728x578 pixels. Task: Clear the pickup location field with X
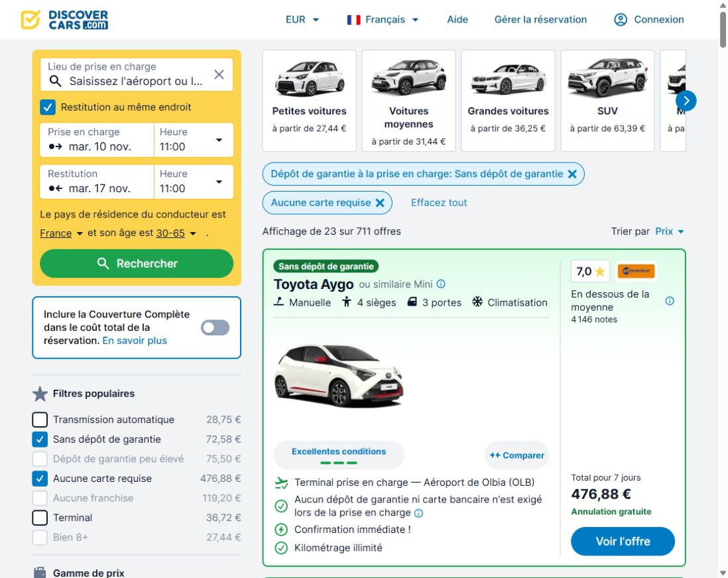[x=219, y=74]
